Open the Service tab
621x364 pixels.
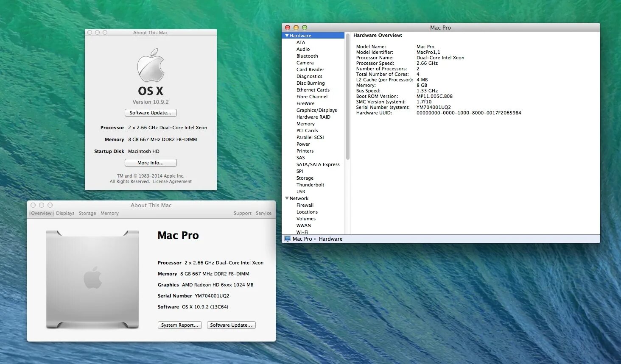(263, 213)
